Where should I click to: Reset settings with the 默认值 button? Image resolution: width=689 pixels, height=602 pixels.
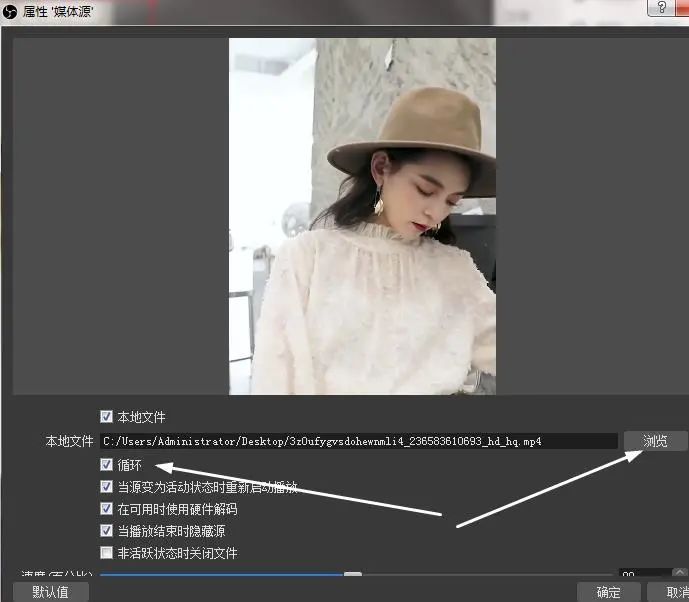click(x=50, y=592)
